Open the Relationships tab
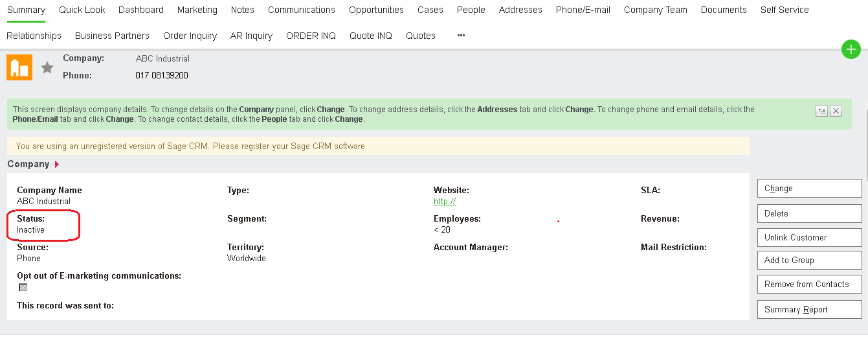 [34, 36]
